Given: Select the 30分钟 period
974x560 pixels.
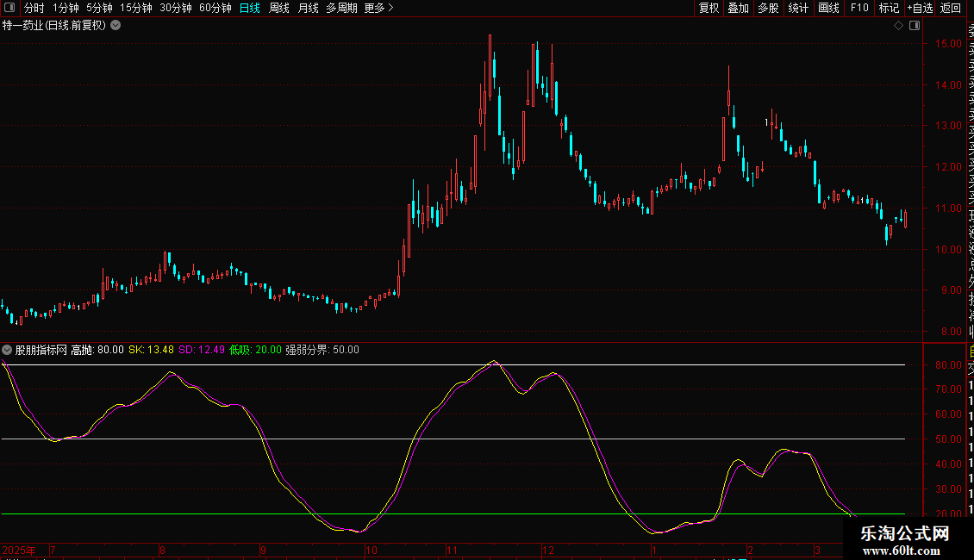Looking at the screenshot, I should 176,8.
